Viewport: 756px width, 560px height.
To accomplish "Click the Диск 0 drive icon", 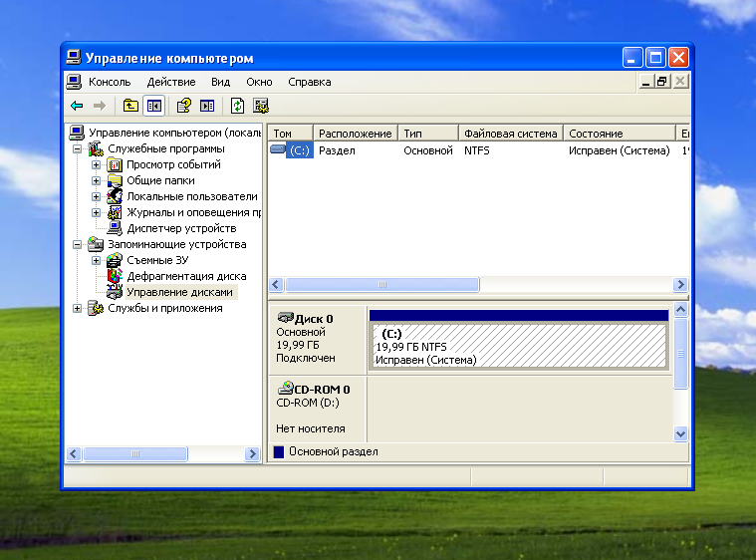I will tap(286, 318).
